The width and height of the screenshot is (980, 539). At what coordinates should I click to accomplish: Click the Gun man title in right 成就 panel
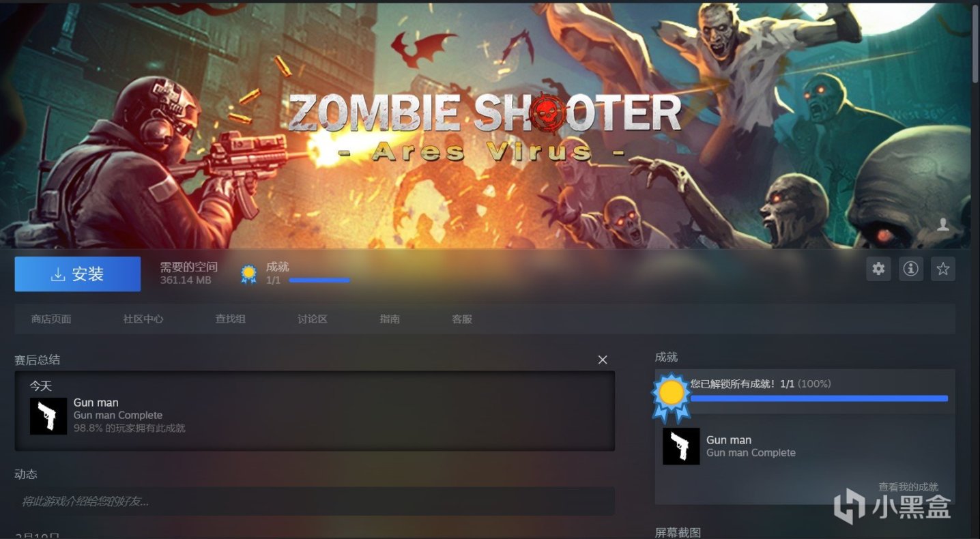pyautogui.click(x=729, y=440)
